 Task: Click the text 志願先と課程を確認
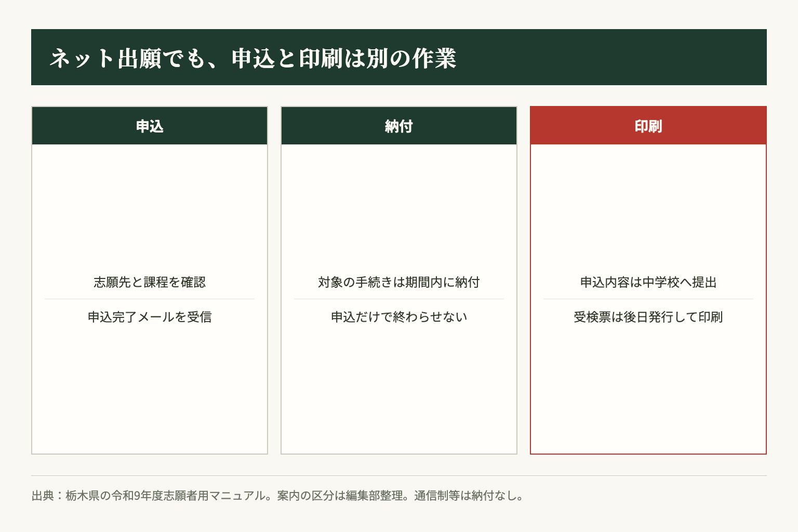(x=150, y=282)
